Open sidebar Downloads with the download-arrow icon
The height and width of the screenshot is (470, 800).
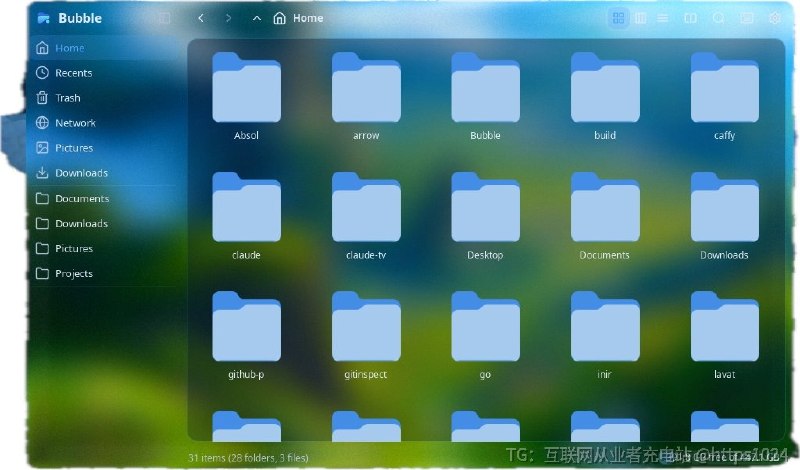tap(105, 173)
